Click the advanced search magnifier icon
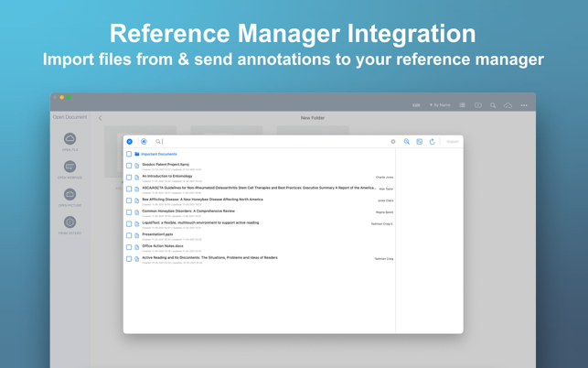588x368 pixels. click(x=407, y=142)
